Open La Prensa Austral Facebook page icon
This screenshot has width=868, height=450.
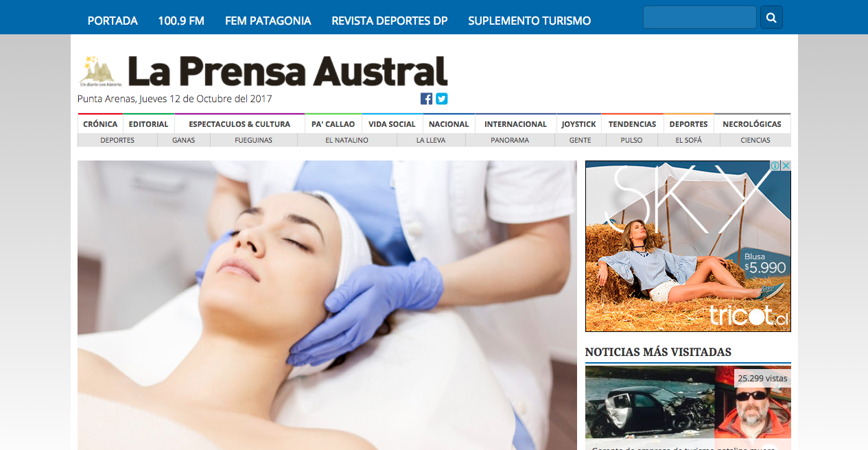click(x=426, y=99)
